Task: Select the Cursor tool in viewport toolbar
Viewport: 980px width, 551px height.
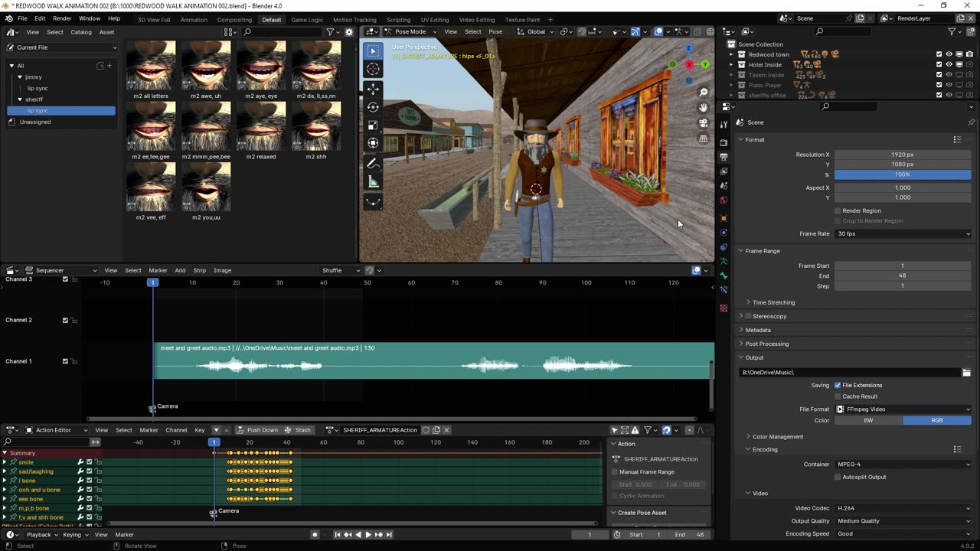Action: click(x=373, y=69)
